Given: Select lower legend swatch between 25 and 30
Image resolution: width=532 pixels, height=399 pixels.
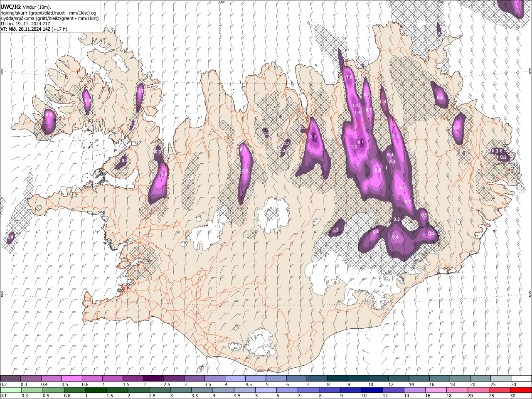Looking at the screenshot, I should (x=500, y=390).
